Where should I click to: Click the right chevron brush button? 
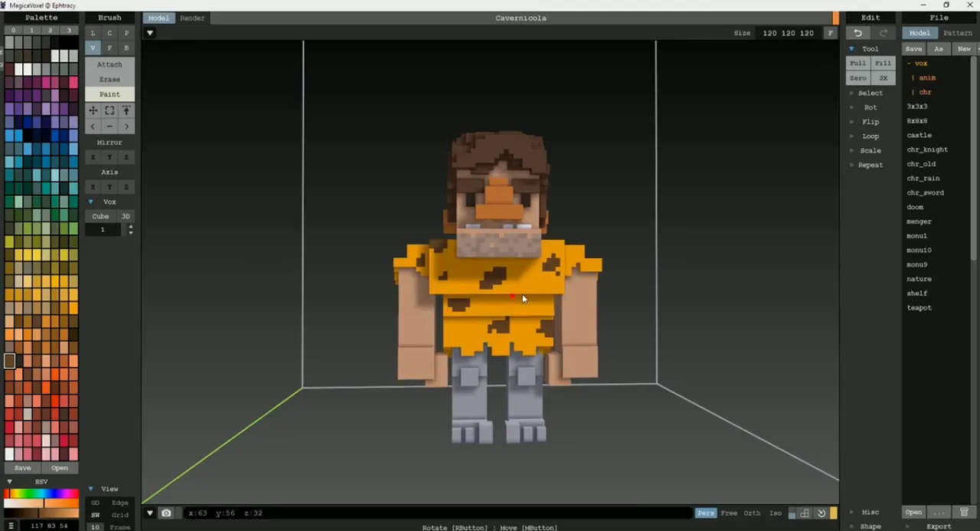(126, 126)
